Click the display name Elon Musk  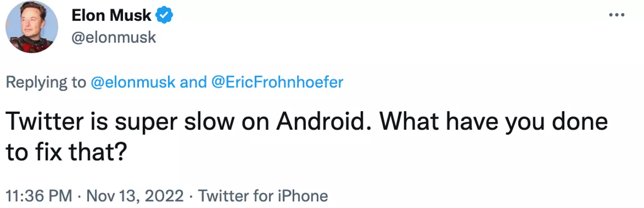[x=112, y=17]
